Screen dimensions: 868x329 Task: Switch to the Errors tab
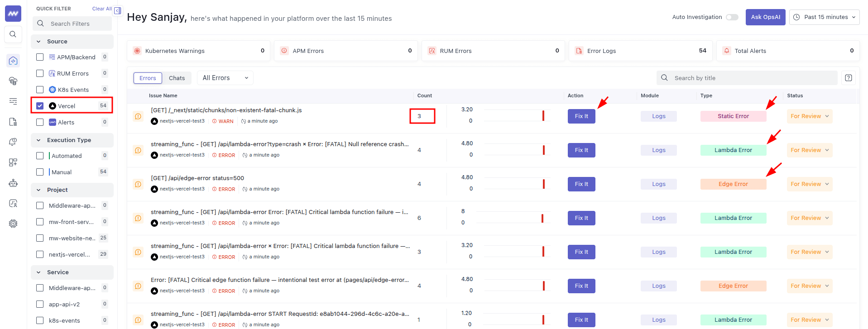[x=148, y=78]
